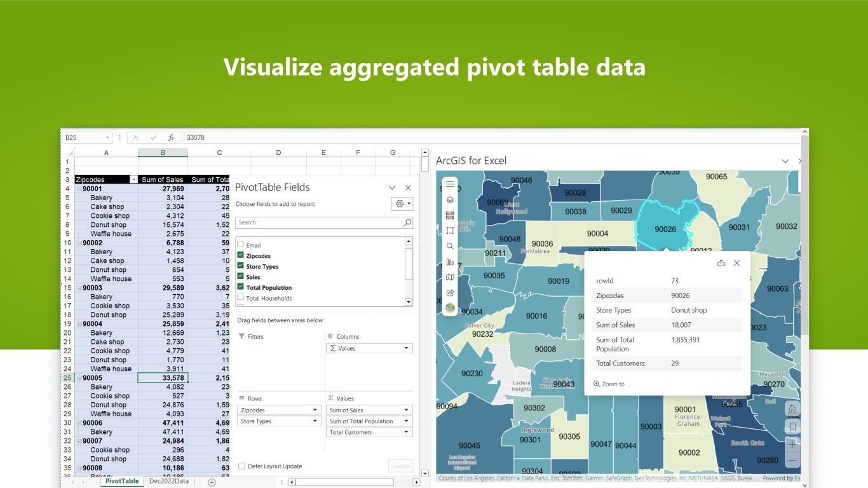
Task: Switch to the PivotTable sheet tab
Action: pos(122,481)
